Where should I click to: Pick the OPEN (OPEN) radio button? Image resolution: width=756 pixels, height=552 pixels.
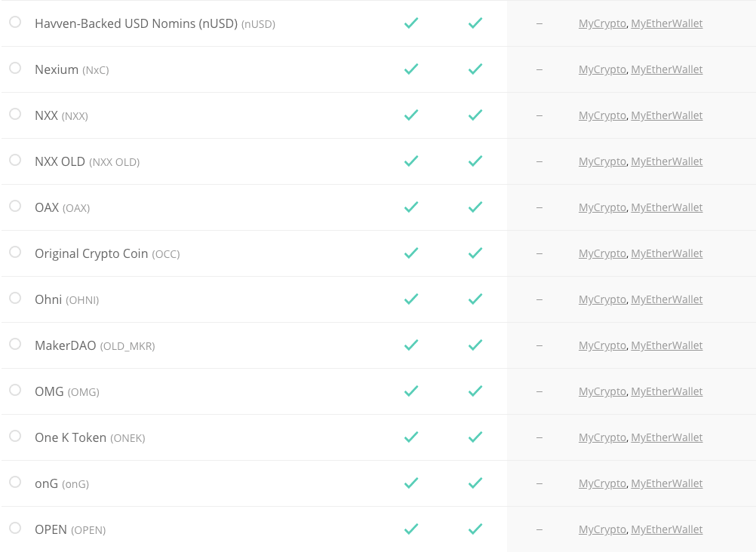[15, 528]
